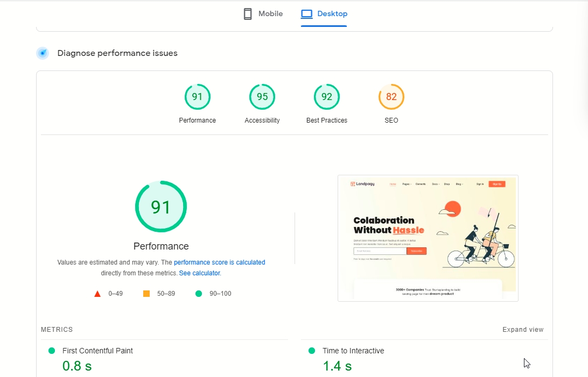
Task: Click 'Diagnose performance issues' heading text
Action: click(x=117, y=53)
